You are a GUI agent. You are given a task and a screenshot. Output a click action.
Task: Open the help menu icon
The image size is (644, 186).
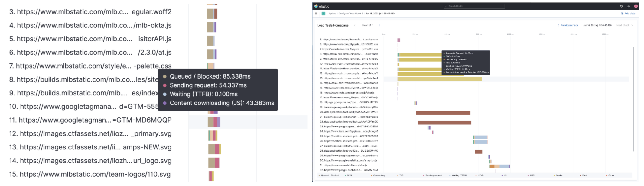point(621,6)
